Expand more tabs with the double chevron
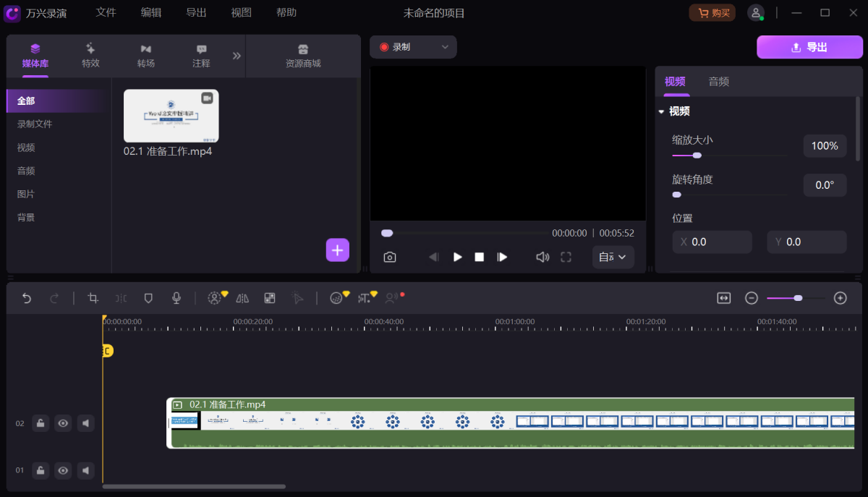 tap(237, 56)
